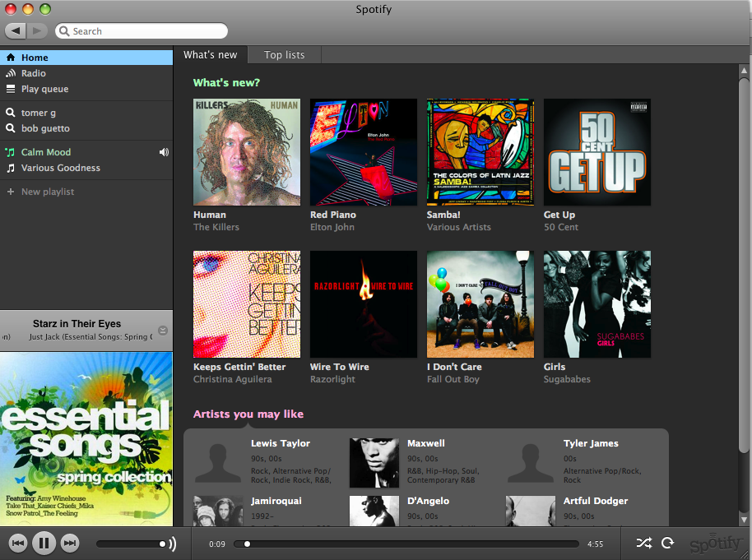Click the forward navigation arrow
The height and width of the screenshot is (560, 752).
tap(37, 31)
